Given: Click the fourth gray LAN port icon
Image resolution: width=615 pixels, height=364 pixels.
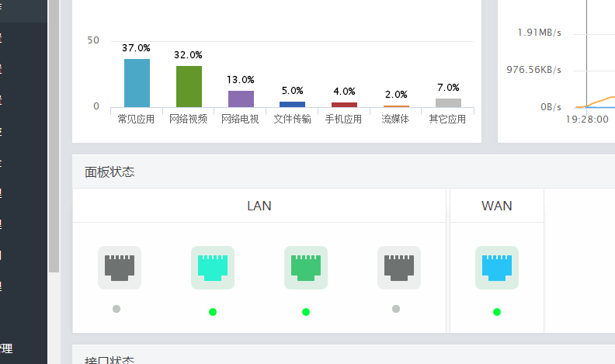Looking at the screenshot, I should [399, 268].
